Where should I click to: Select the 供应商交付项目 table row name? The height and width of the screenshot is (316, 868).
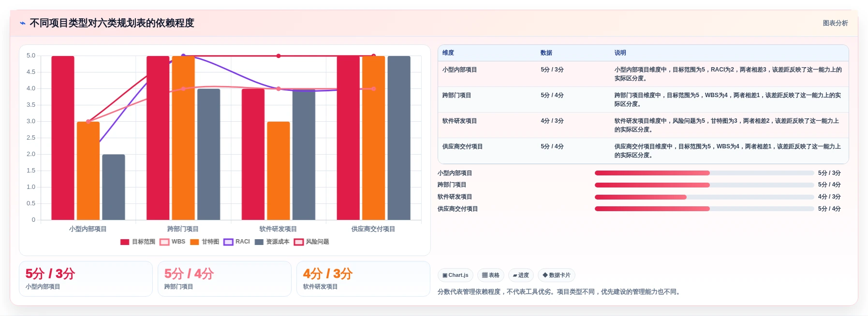click(462, 146)
